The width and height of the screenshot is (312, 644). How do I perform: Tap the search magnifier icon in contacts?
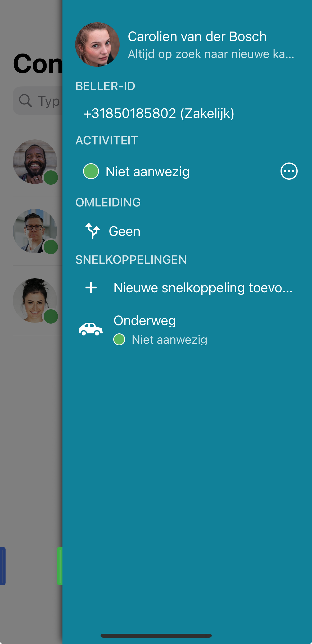25,101
